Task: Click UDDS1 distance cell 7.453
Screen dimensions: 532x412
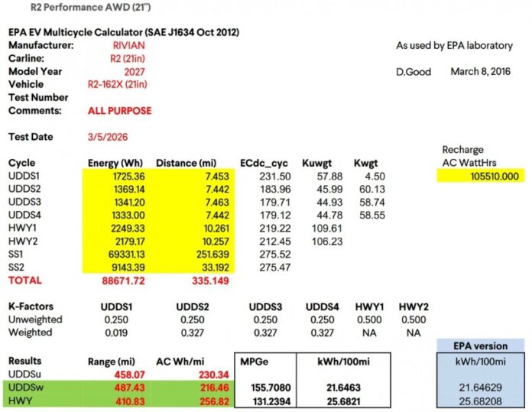Action: click(x=217, y=177)
